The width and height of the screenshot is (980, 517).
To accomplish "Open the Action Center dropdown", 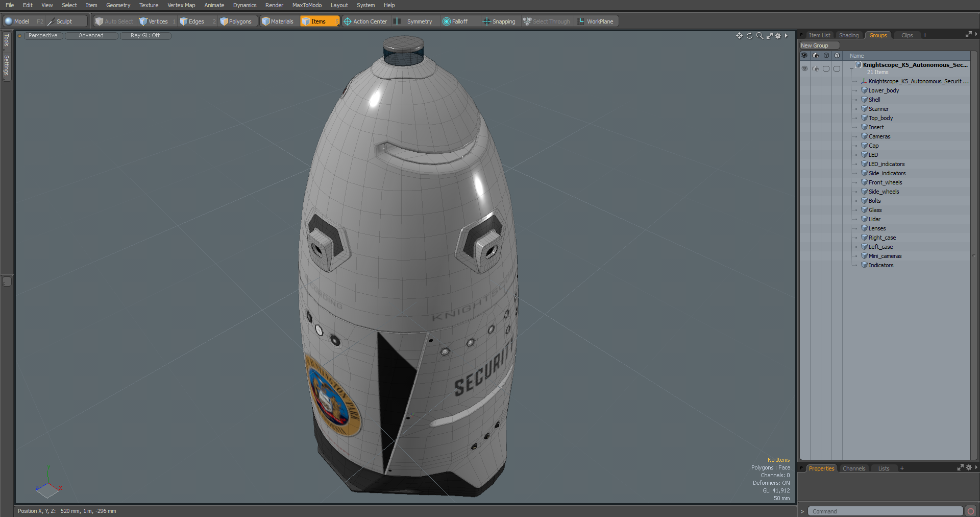I will point(366,21).
